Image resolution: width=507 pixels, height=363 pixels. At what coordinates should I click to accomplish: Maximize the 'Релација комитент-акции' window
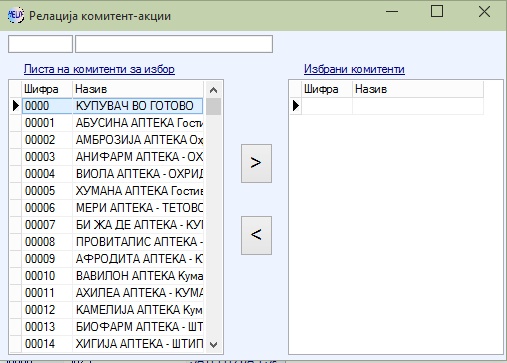click(x=437, y=12)
